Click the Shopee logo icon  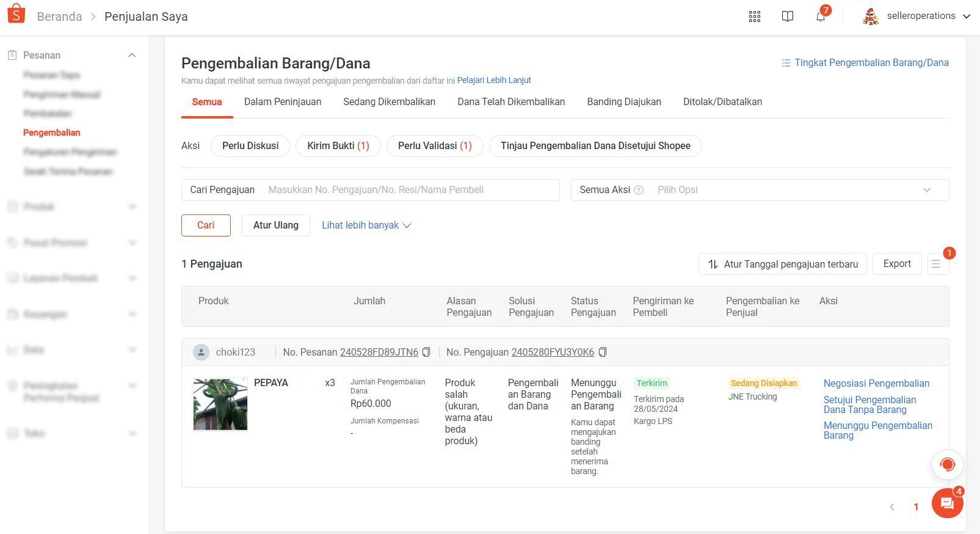tap(16, 13)
